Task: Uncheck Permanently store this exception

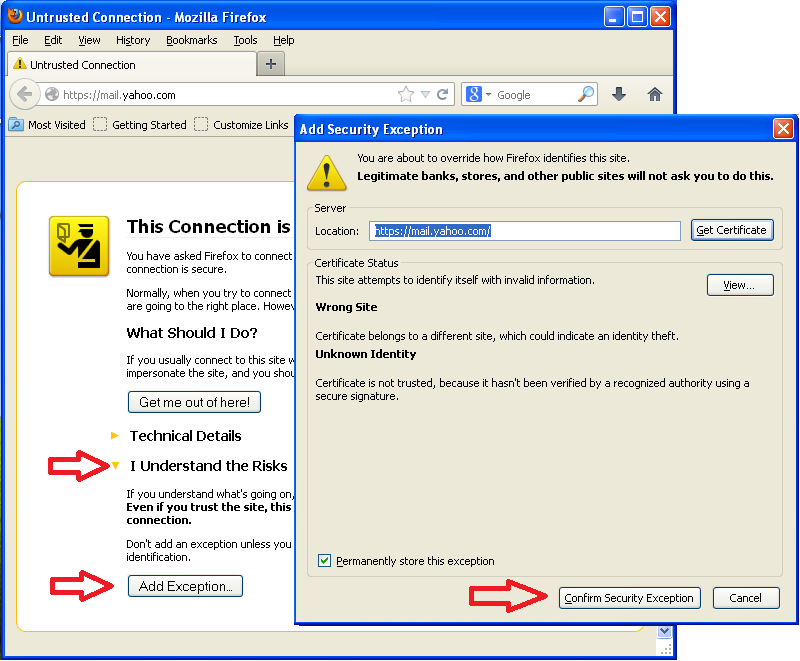Action: pyautogui.click(x=324, y=561)
